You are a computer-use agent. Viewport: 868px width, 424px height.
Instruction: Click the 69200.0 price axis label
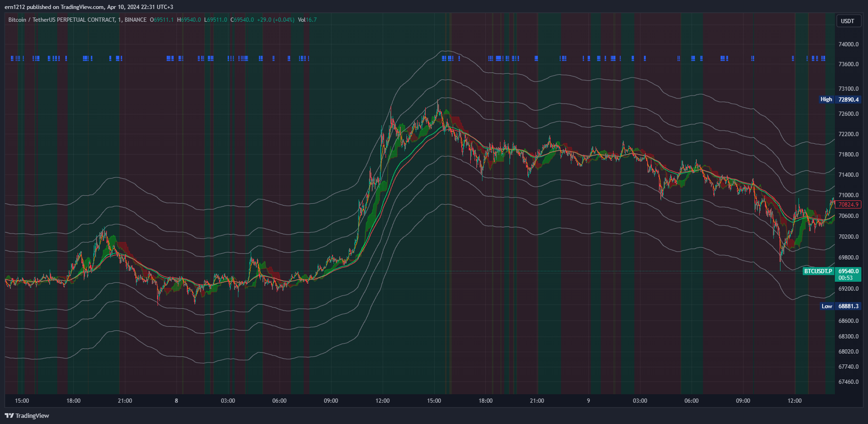point(849,289)
